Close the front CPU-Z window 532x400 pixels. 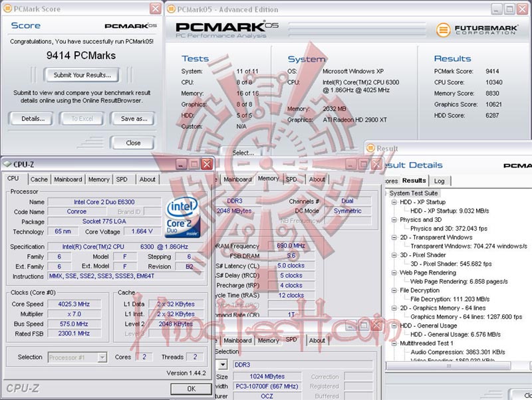(207, 164)
